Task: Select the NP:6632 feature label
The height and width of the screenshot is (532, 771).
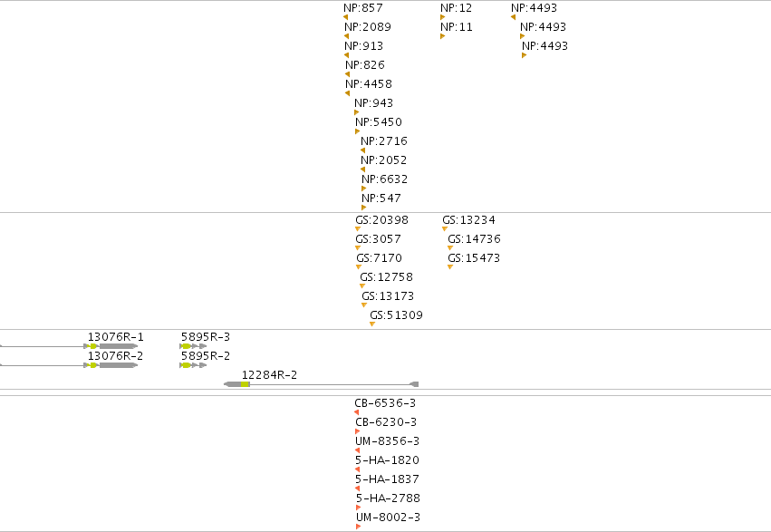Action: pos(384,179)
